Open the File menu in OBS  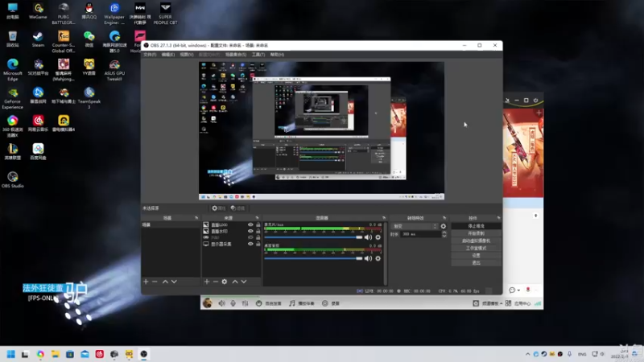(150, 55)
